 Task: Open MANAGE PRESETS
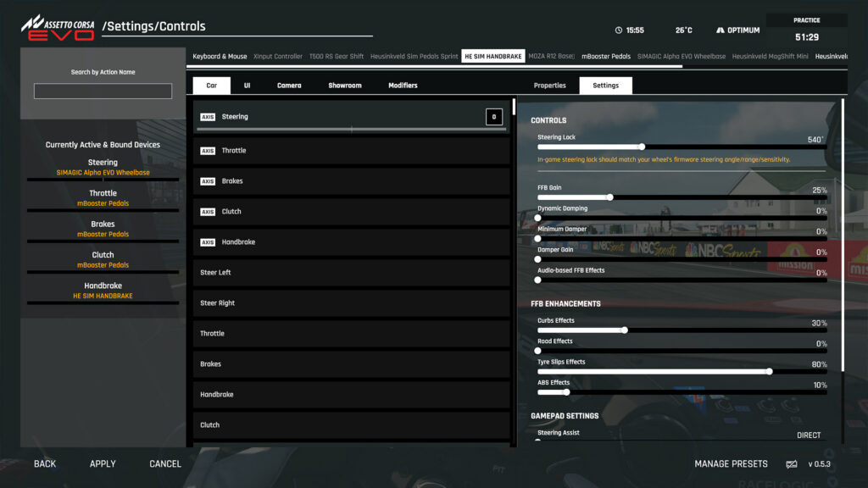(731, 464)
